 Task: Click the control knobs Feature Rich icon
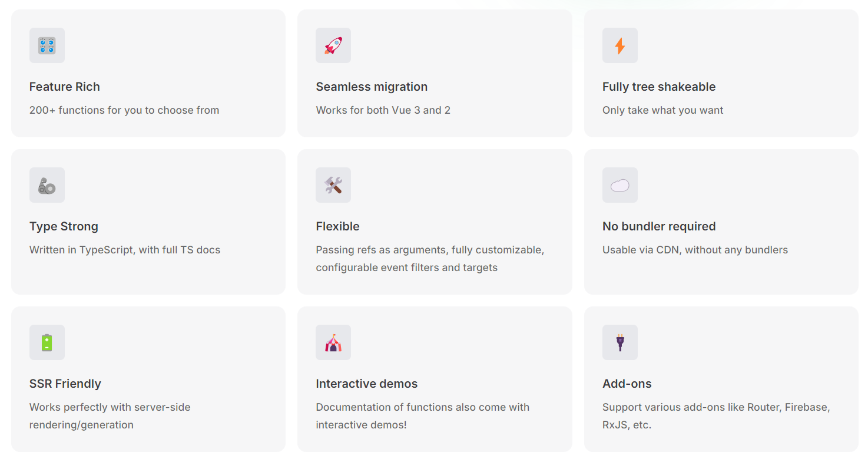pos(47,45)
